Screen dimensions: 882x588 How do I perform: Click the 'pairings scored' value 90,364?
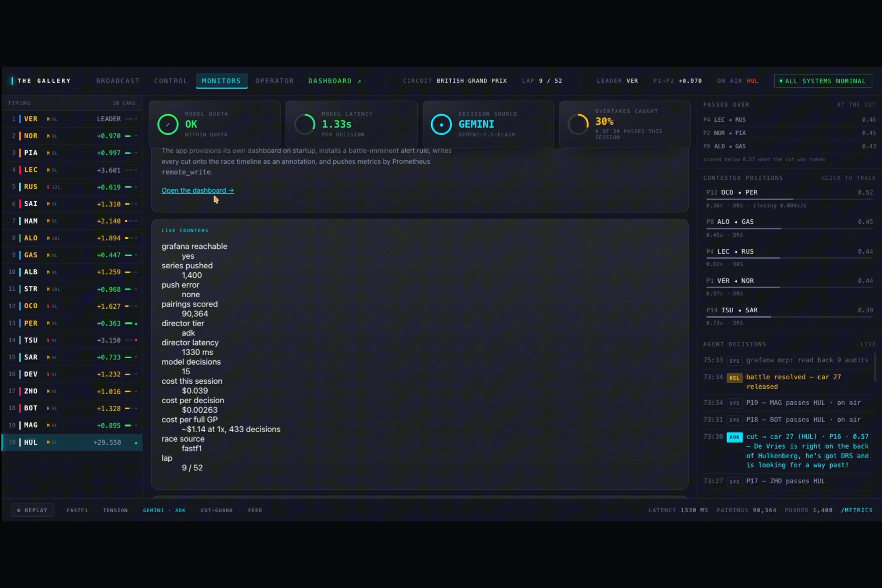[x=195, y=314]
